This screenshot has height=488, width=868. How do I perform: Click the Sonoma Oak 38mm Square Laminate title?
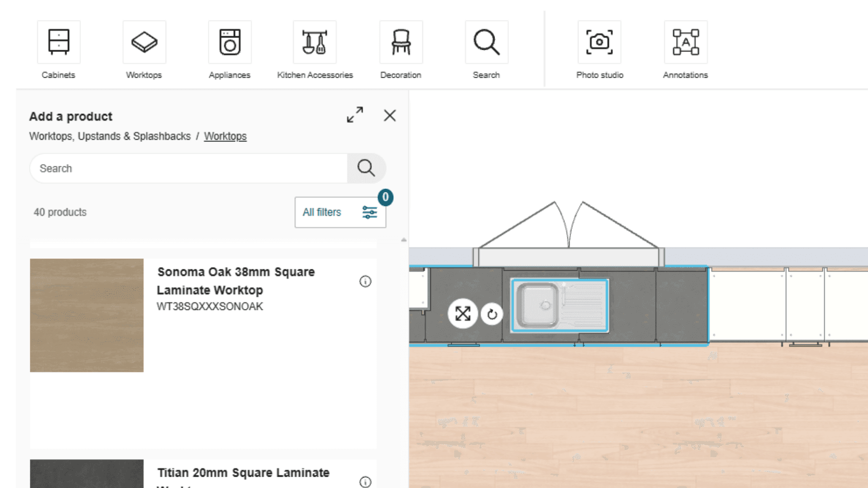[236, 281]
